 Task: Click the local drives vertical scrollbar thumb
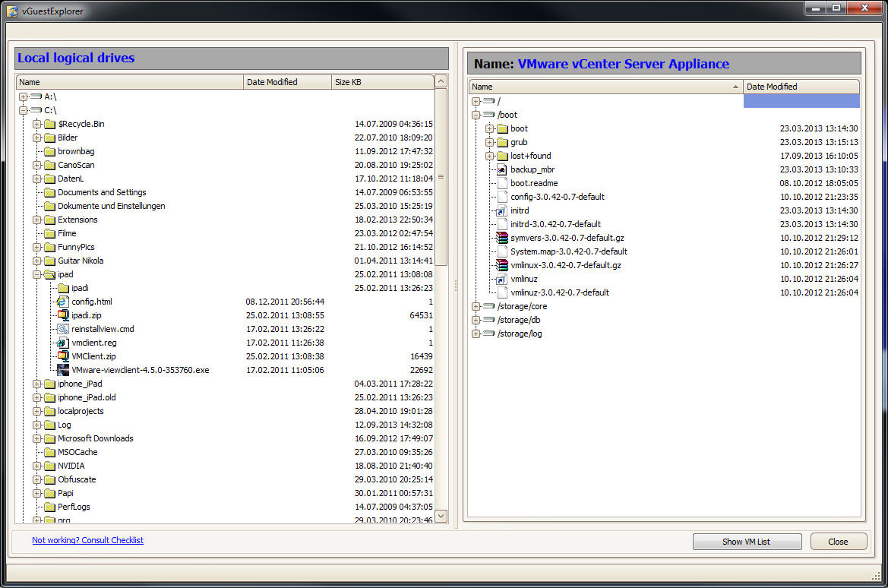point(441,177)
